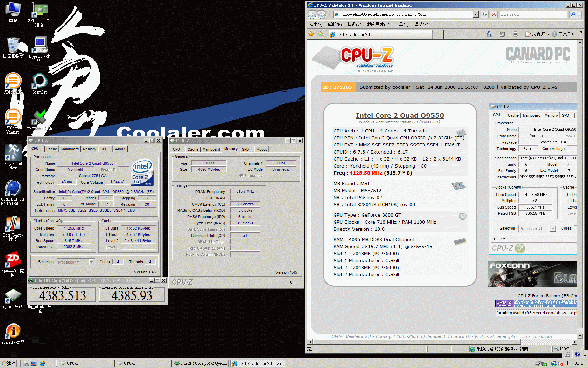This screenshot has width=588, height=368.
Task: Open the cpuz desktop shortcut
Action: [x=13, y=299]
